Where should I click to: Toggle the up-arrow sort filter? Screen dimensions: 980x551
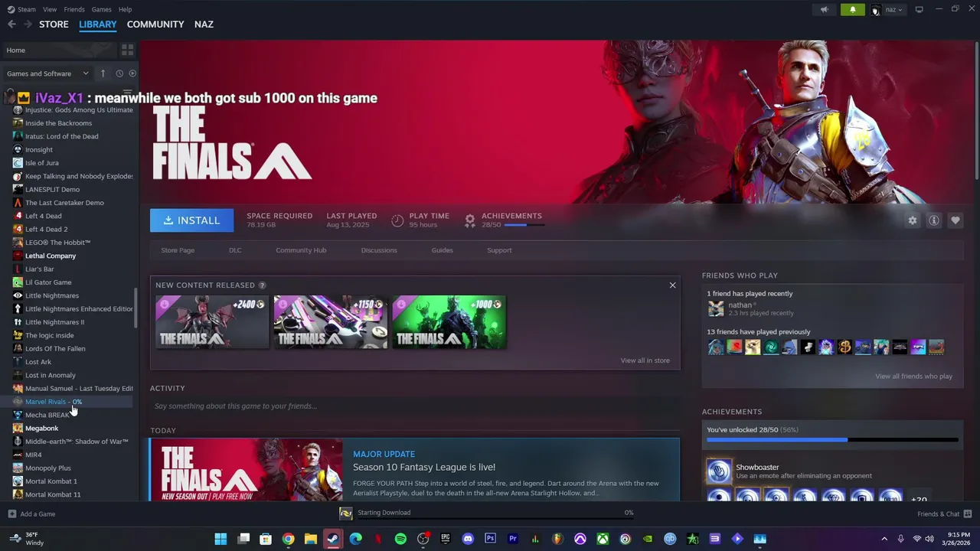(x=103, y=73)
